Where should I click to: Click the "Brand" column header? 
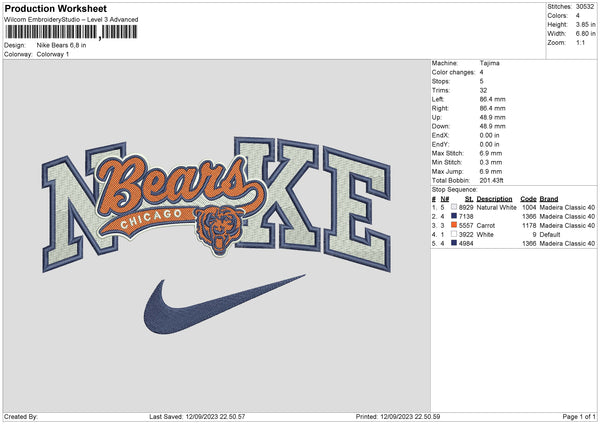[549, 199]
